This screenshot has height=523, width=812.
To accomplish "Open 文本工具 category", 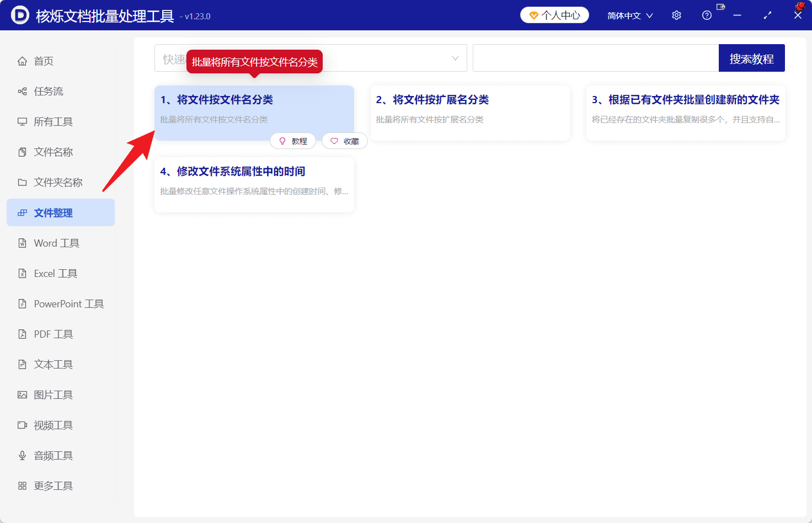I will pos(61,364).
